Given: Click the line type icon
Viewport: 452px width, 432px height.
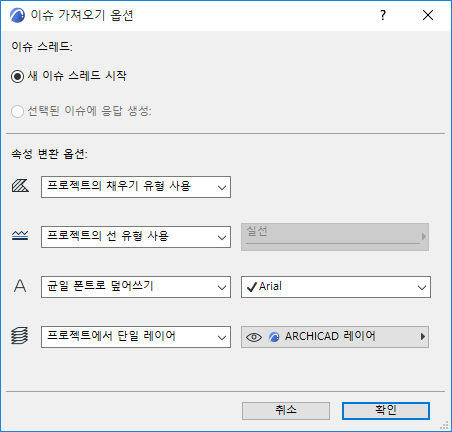Looking at the screenshot, I should (x=20, y=236).
